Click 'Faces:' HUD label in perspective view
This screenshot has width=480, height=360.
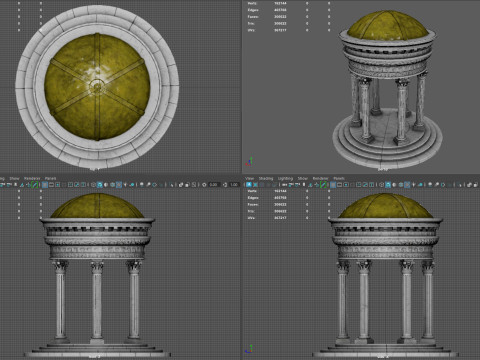(x=253, y=17)
